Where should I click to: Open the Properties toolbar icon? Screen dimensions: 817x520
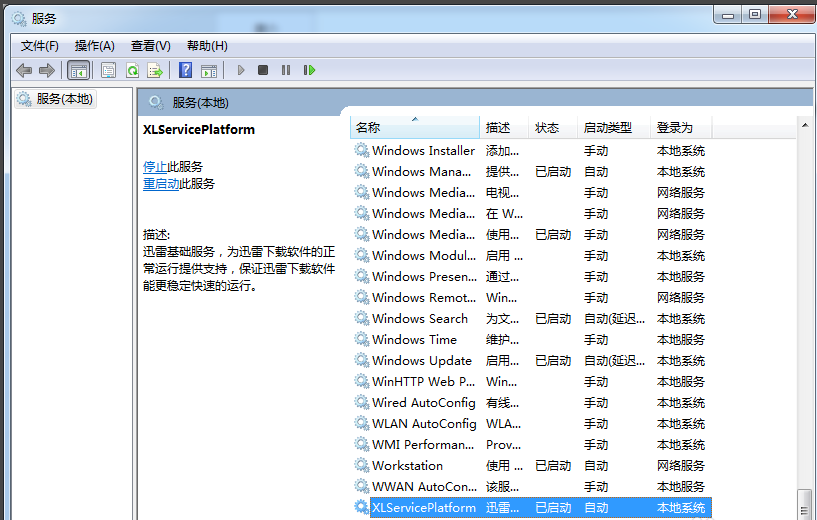click(x=108, y=70)
